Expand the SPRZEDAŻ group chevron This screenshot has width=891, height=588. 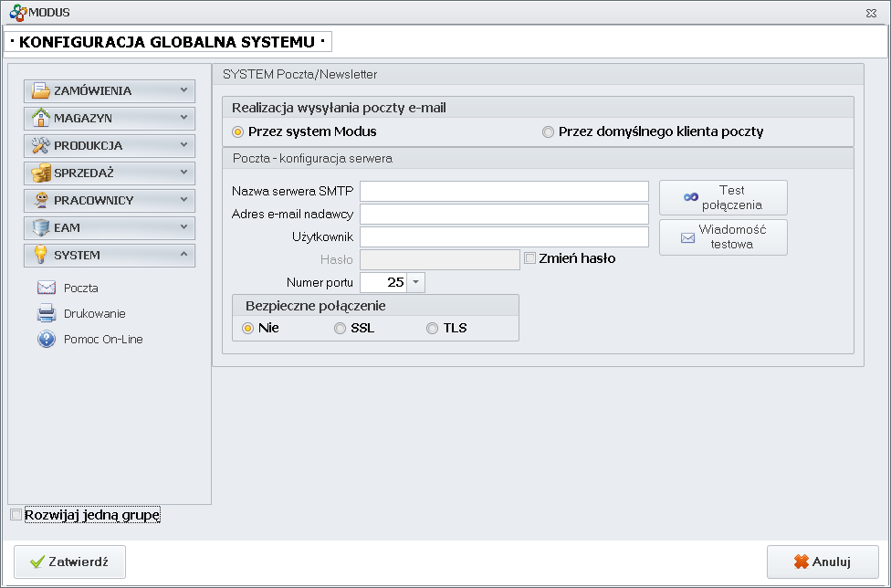pos(183,172)
